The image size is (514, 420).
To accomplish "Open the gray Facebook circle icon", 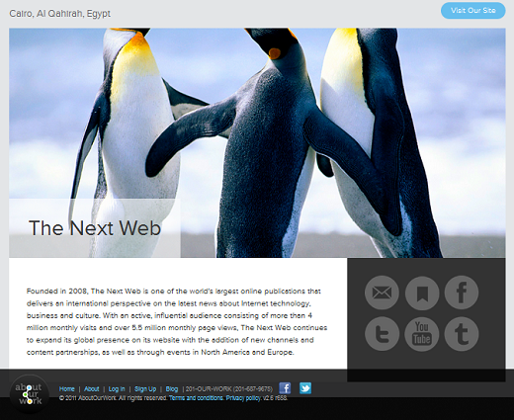I will [x=462, y=293].
